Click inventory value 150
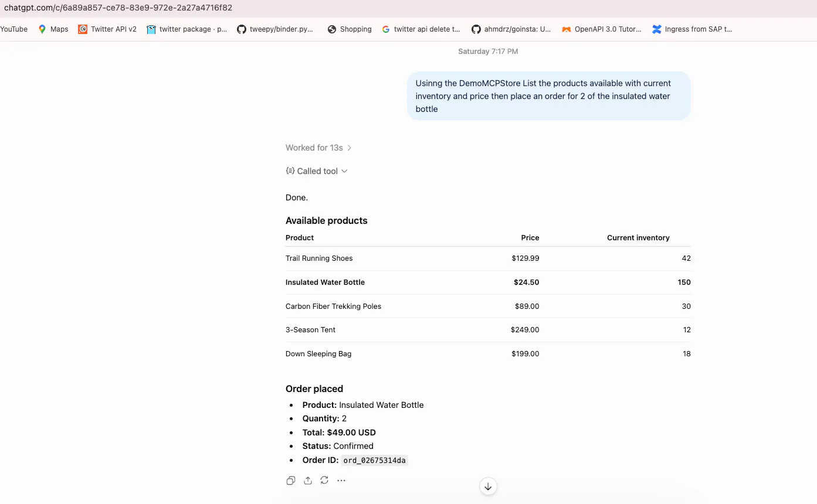Screen dimensions: 817x504 (x=684, y=282)
